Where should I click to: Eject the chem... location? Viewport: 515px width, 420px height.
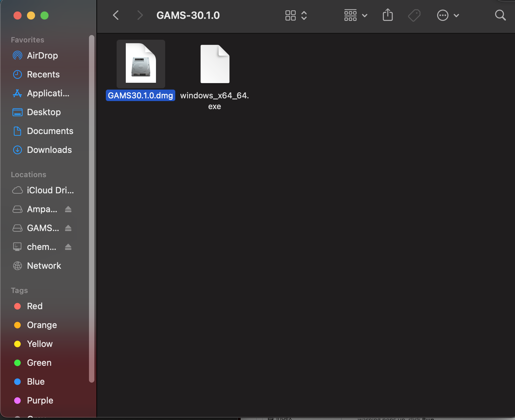(68, 247)
